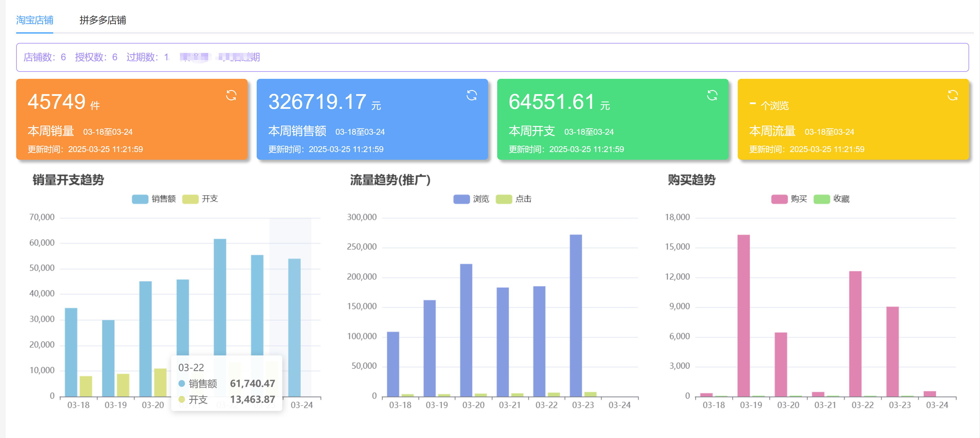The image size is (980, 438).
Task: Click 03-24 销售额 bar in sales chart
Action: pos(294,328)
